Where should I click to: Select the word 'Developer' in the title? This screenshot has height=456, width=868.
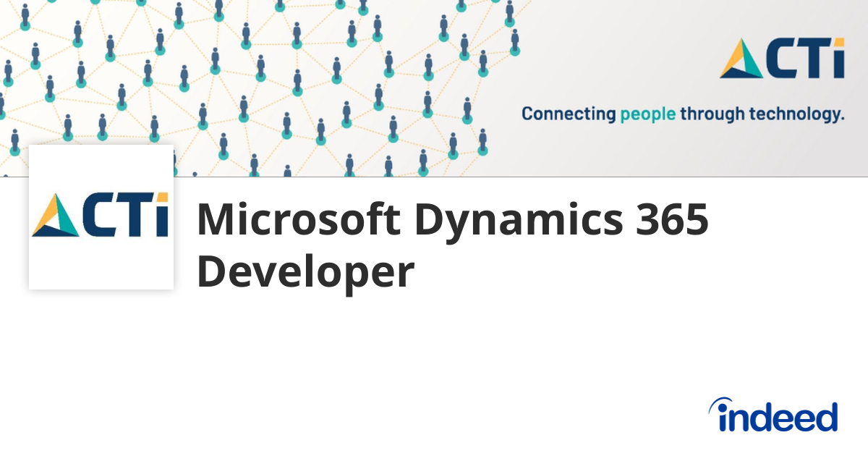tap(305, 272)
